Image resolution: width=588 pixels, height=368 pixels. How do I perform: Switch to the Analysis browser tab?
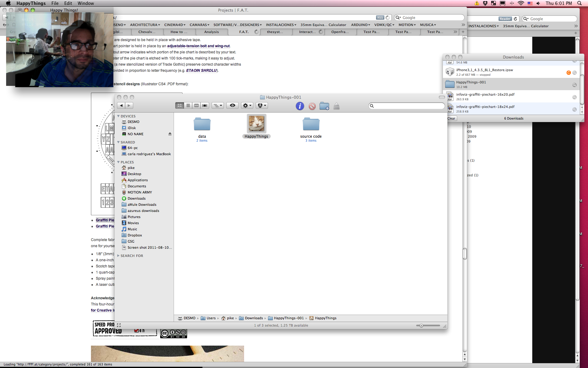pos(211,32)
